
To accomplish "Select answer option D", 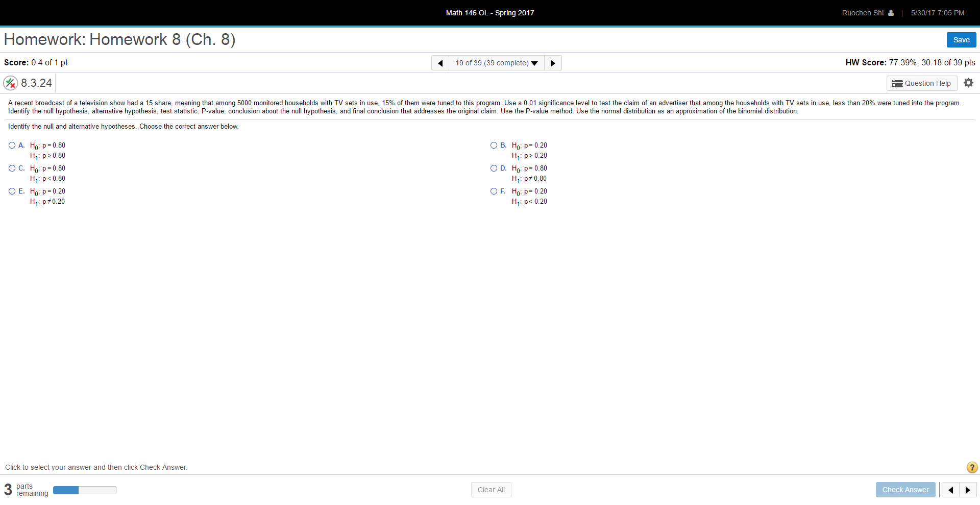I will click(494, 168).
